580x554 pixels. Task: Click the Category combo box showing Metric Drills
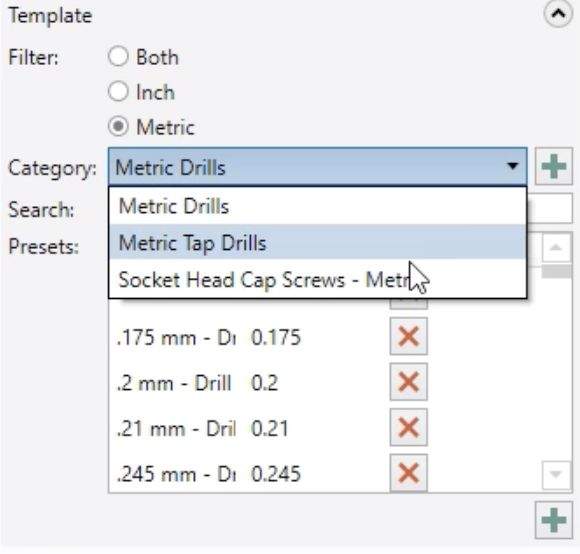[318, 167]
